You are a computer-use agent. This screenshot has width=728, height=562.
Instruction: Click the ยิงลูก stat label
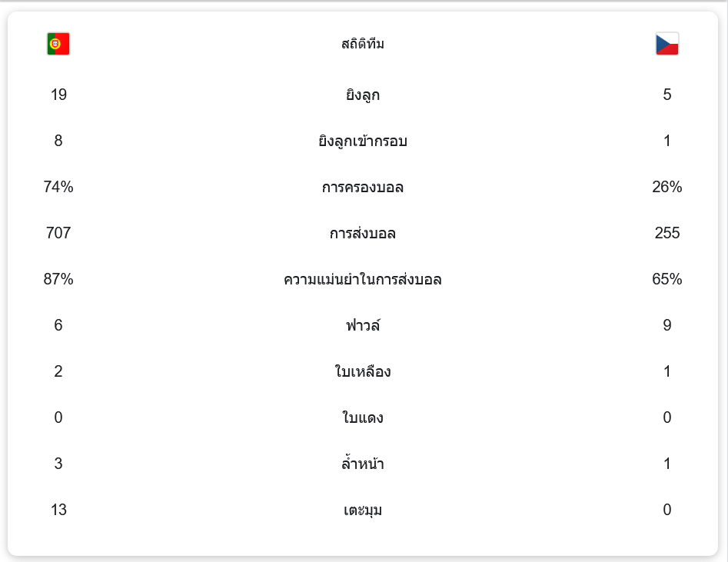(x=363, y=95)
